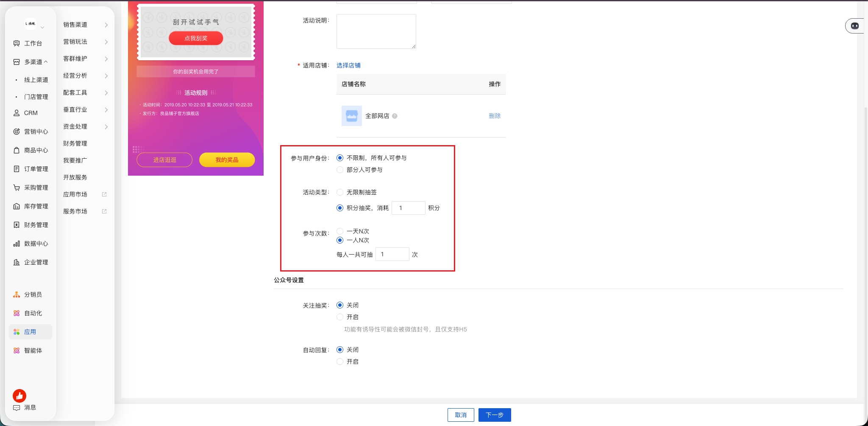Click 进店逛逛 preview button
Image resolution: width=868 pixels, height=426 pixels.
coord(164,160)
